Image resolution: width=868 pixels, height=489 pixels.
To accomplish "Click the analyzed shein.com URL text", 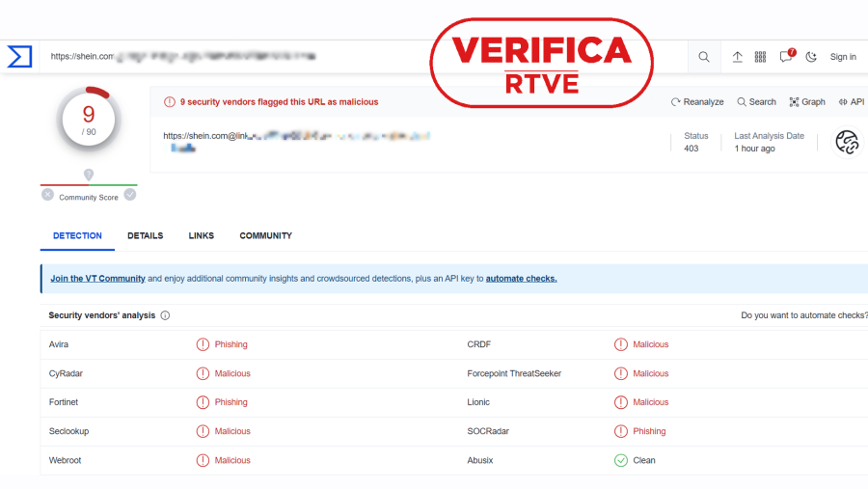I will (297, 141).
